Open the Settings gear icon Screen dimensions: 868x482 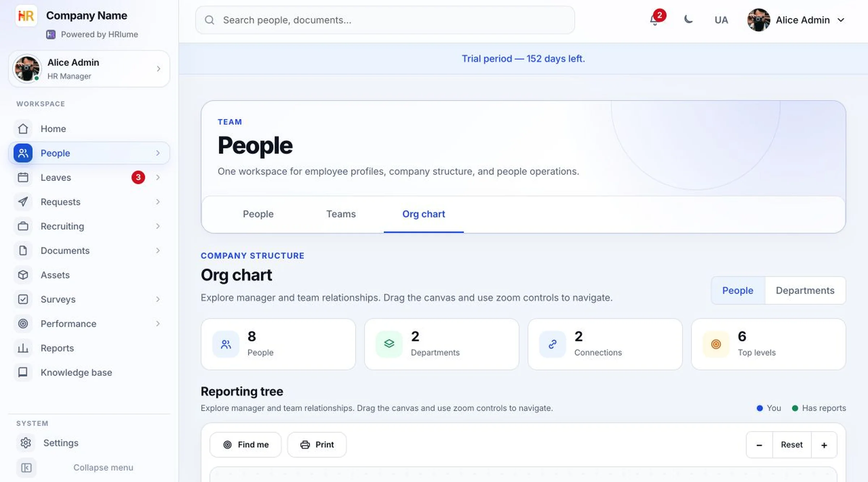pos(26,443)
